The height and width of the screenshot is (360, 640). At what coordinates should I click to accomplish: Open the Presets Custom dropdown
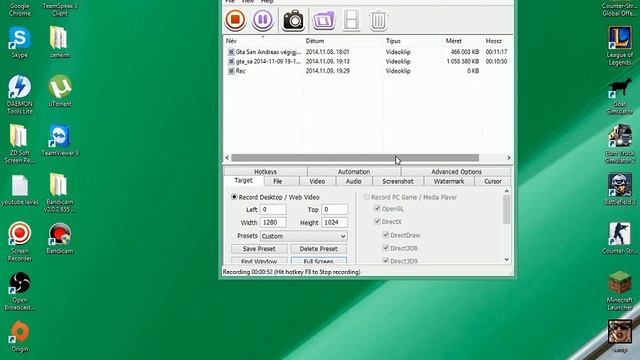[304, 236]
